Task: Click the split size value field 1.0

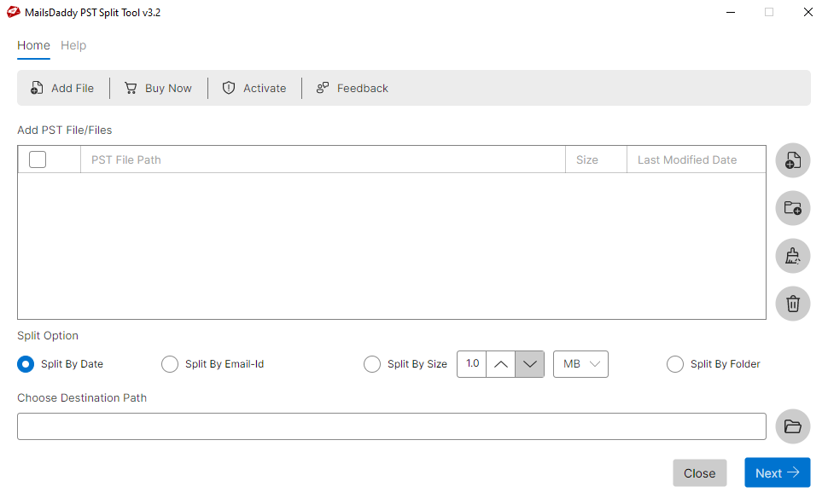Action: 471,364
